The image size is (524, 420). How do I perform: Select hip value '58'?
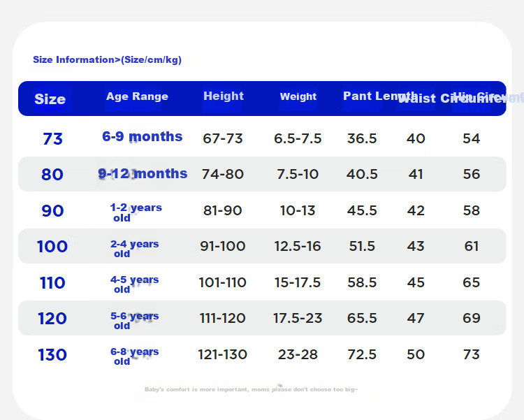(471, 210)
